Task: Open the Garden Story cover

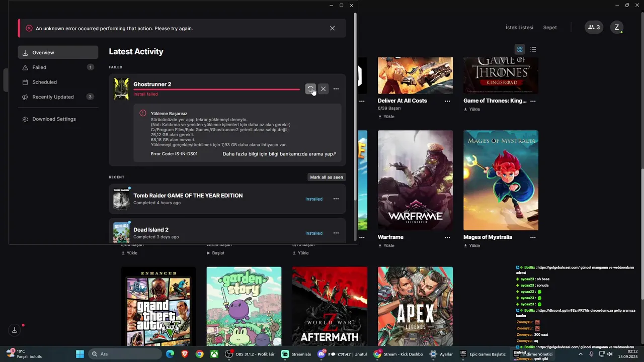Action: click(x=244, y=307)
